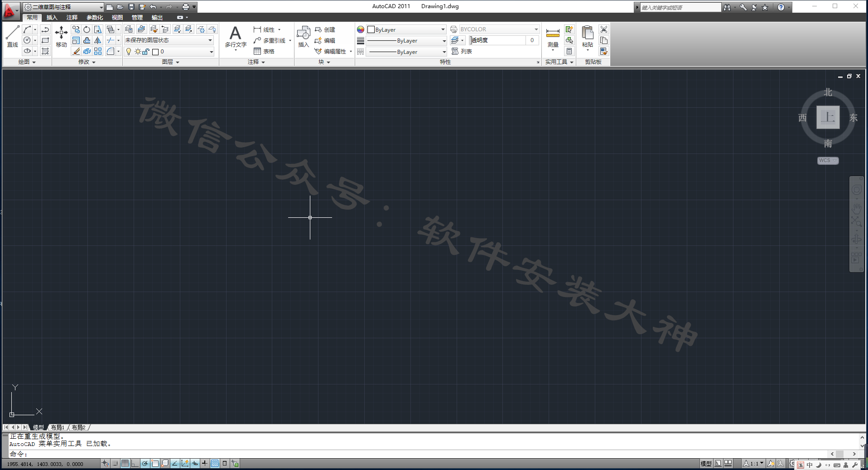Switch to the Insert (插入) ribbon tab
The width and height of the screenshot is (868, 470).
pos(52,17)
